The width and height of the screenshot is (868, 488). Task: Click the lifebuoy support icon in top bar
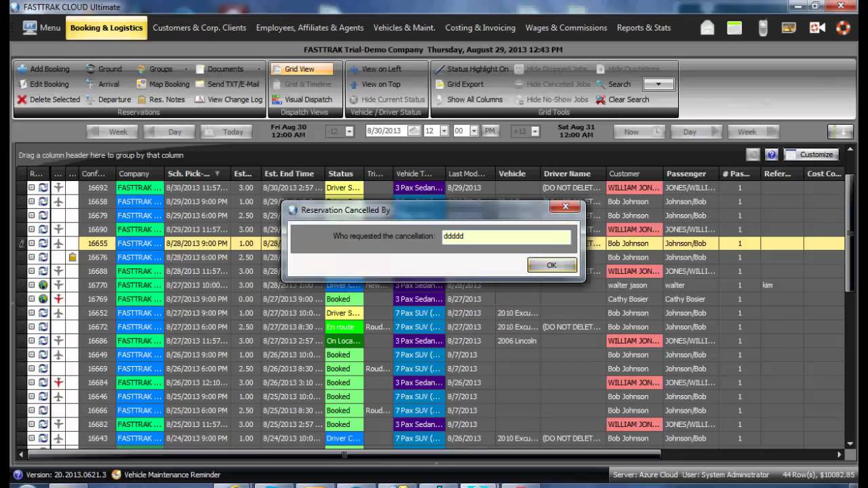(843, 28)
